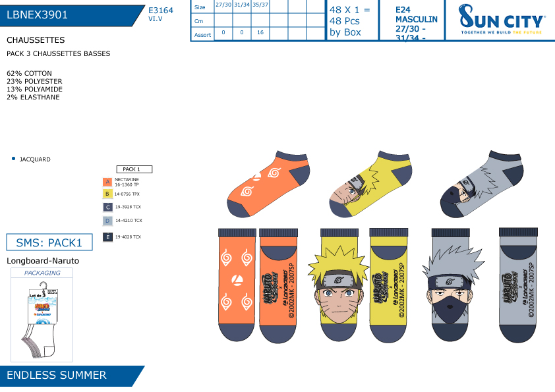The width and height of the screenshot is (555, 392).
Task: Select the yellow Naruto sock side view
Action: pyautogui.click(x=370, y=184)
